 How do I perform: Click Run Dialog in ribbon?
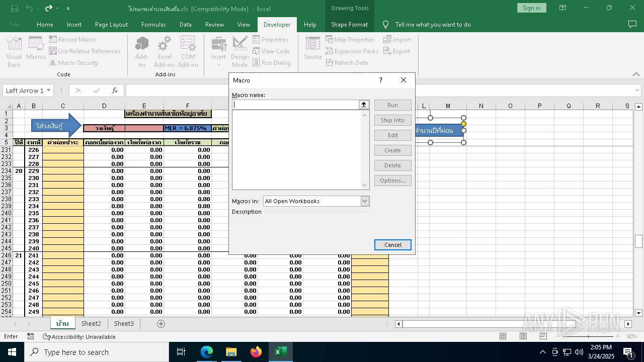(x=272, y=63)
